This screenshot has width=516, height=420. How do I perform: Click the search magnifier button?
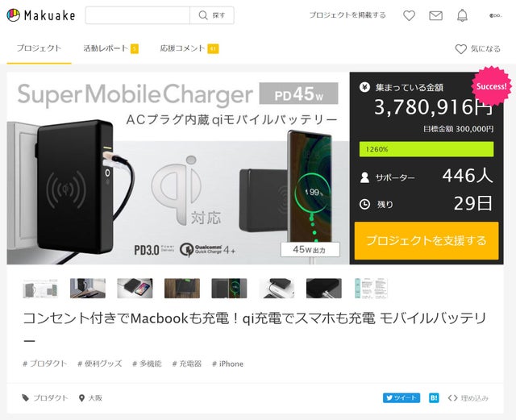(x=212, y=15)
